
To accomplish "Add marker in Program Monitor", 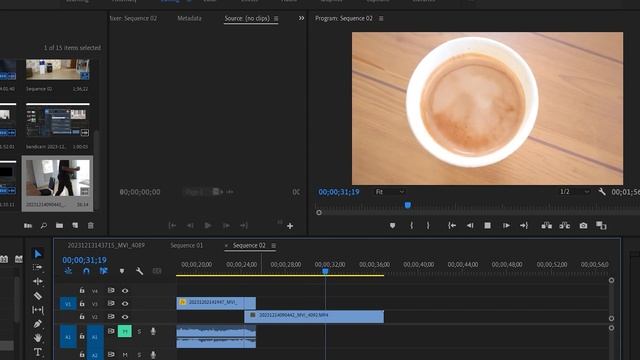I will coord(392,225).
